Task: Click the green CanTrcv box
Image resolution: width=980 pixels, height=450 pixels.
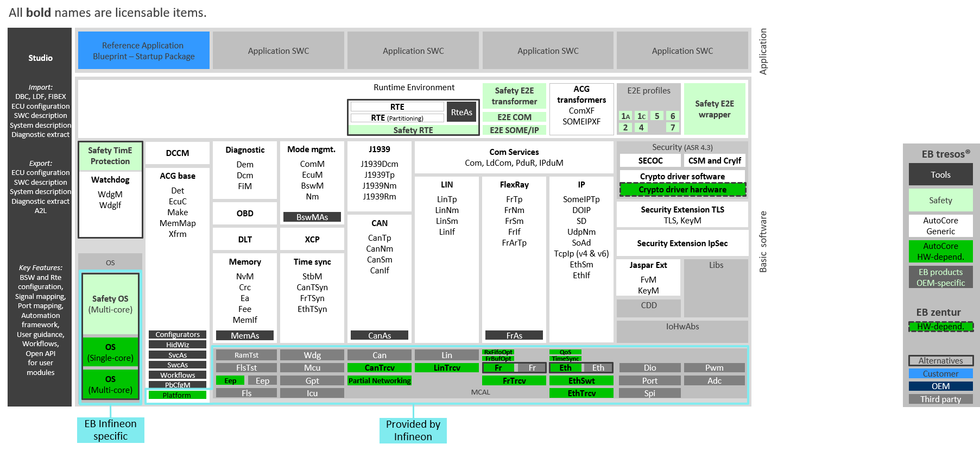Action: 380,368
